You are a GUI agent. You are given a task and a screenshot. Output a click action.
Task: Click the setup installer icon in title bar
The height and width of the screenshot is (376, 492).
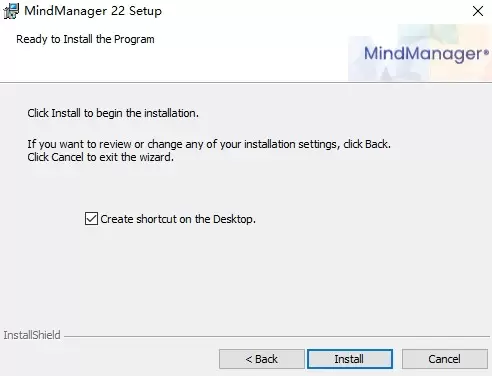pyautogui.click(x=11, y=11)
